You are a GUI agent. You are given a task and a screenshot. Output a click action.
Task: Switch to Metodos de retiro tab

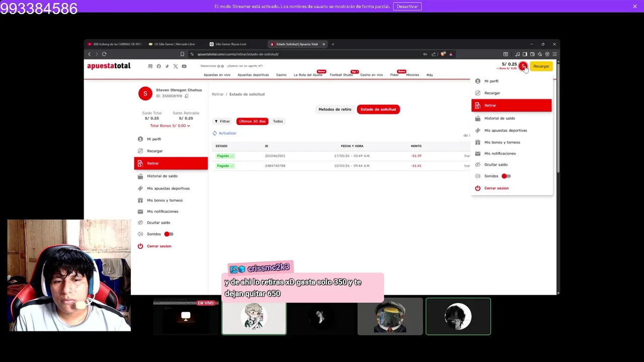pyautogui.click(x=335, y=109)
